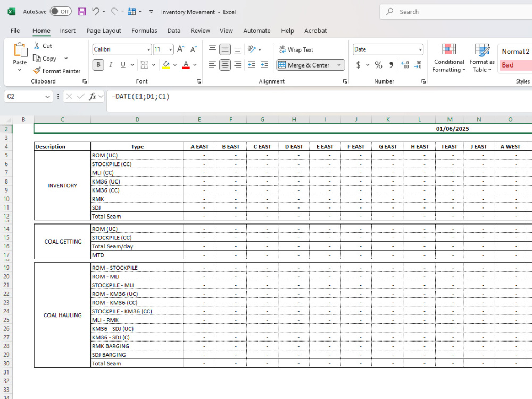
Task: Switch to the Data tab
Action: [174, 30]
